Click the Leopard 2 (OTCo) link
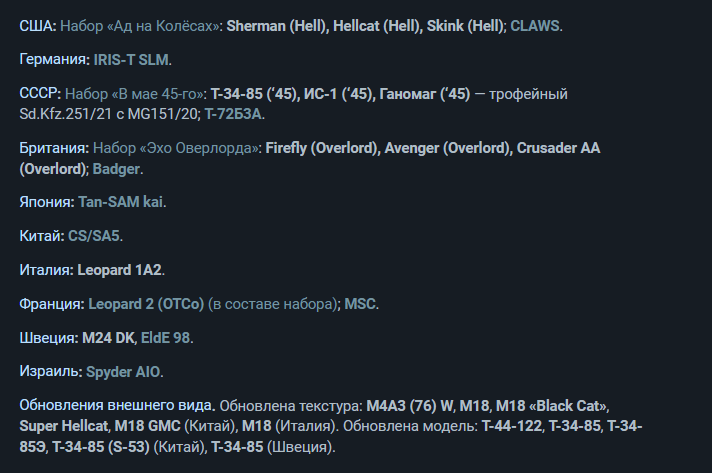The height and width of the screenshot is (473, 712). pyautogui.click(x=146, y=304)
